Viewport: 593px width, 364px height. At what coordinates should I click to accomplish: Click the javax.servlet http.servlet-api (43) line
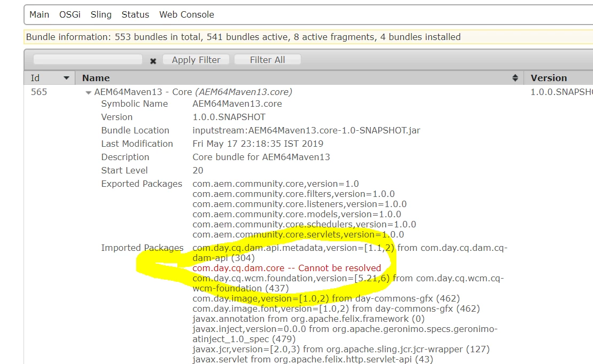click(x=313, y=360)
